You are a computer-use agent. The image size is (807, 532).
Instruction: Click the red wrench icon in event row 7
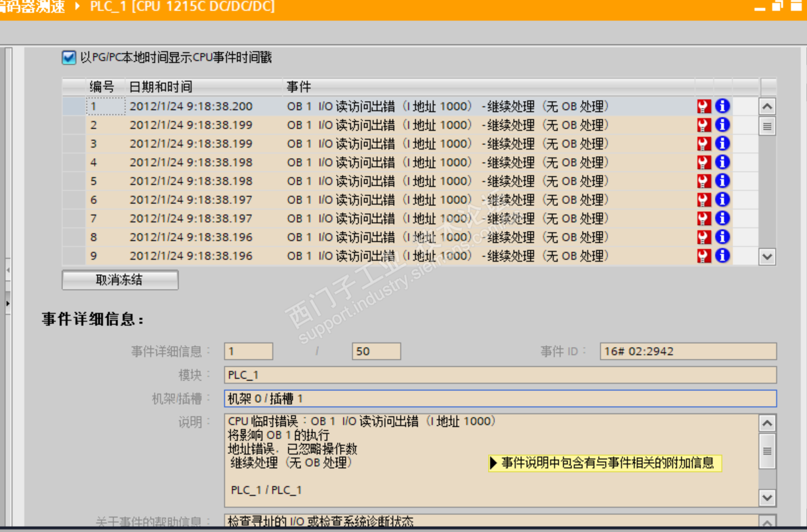[704, 218]
